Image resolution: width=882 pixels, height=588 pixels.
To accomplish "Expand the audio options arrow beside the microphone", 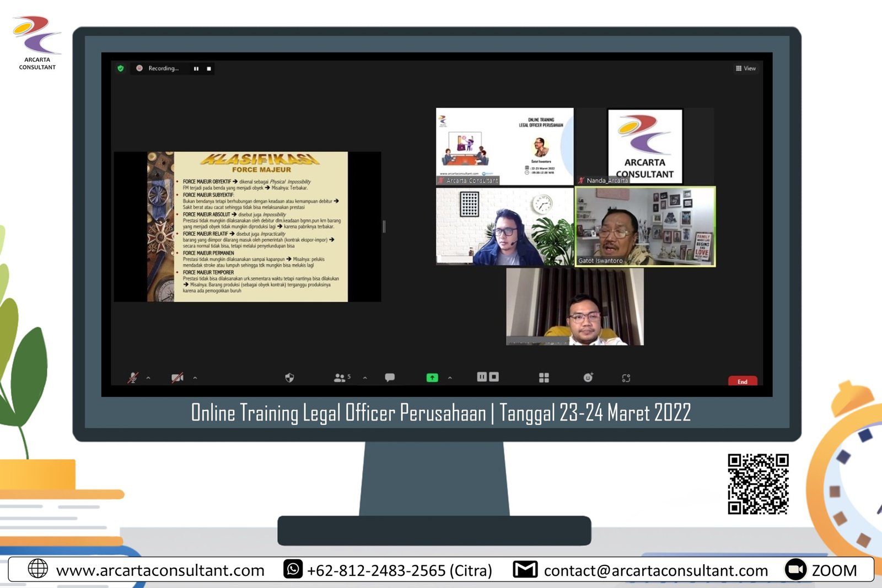I will tap(148, 378).
